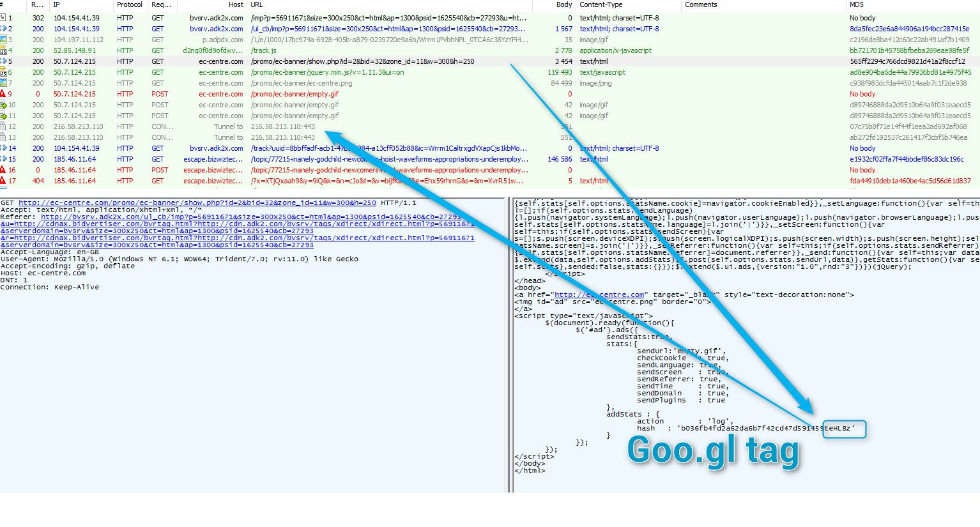This screenshot has width=980, height=527.
Task: Select the d2nq0f8d9ofdwv host cell
Action: [x=213, y=50]
